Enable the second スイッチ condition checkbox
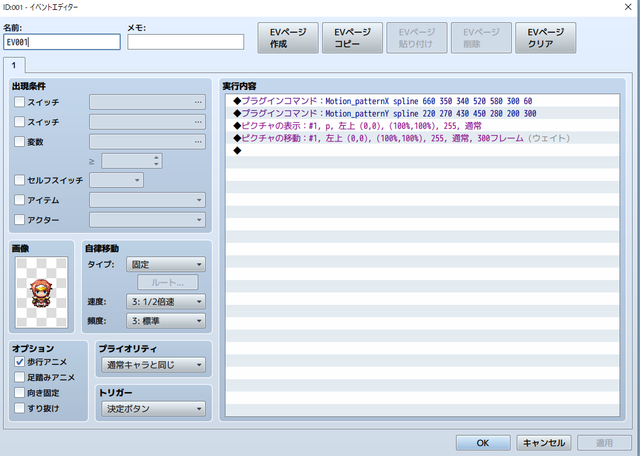This screenshot has height=456, width=640. [x=19, y=122]
